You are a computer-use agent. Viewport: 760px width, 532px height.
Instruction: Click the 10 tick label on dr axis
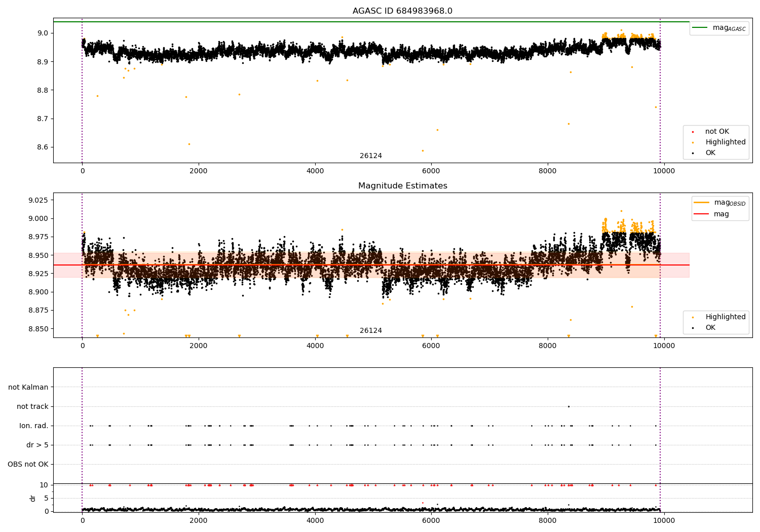[x=44, y=485]
